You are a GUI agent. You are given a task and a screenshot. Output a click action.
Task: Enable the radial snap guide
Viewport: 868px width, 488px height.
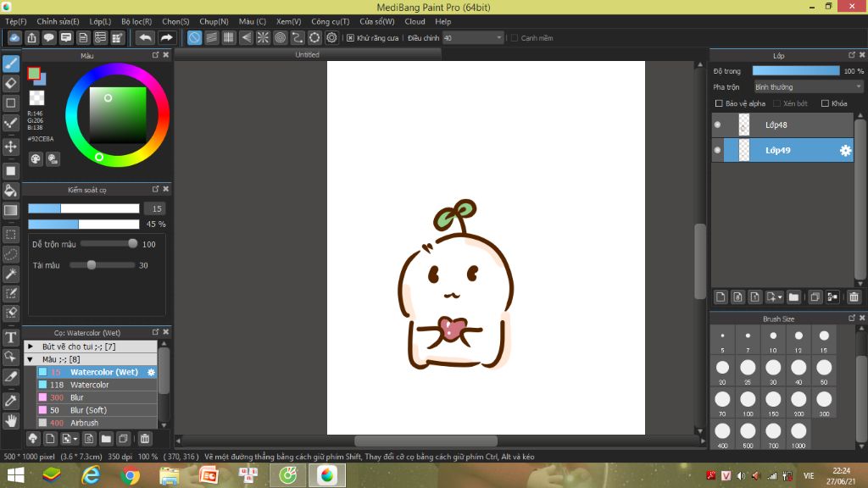coord(263,37)
